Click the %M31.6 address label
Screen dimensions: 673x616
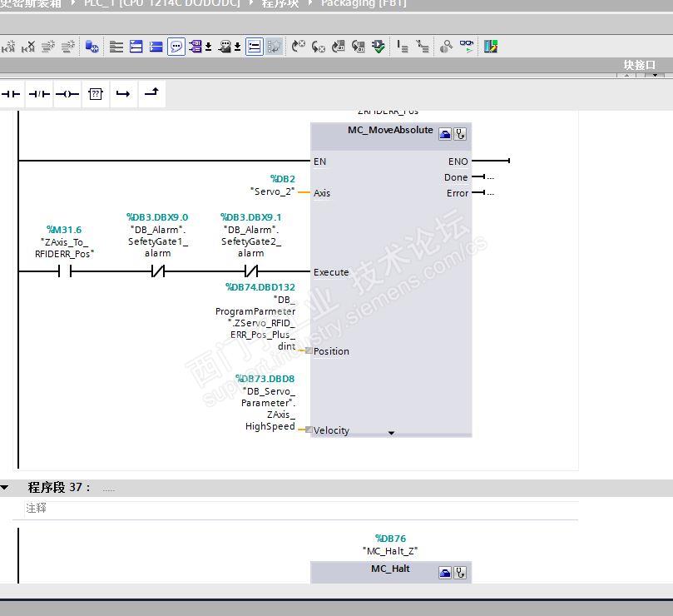[64, 230]
